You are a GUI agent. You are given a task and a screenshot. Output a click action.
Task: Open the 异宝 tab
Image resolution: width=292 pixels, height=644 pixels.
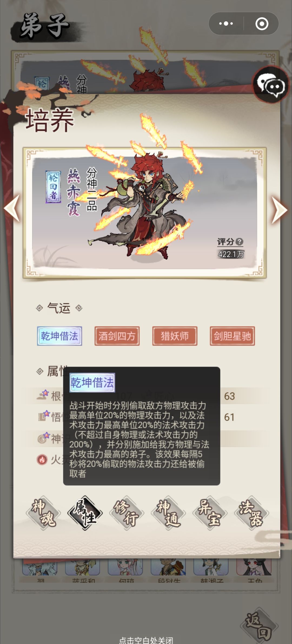pos(210,513)
